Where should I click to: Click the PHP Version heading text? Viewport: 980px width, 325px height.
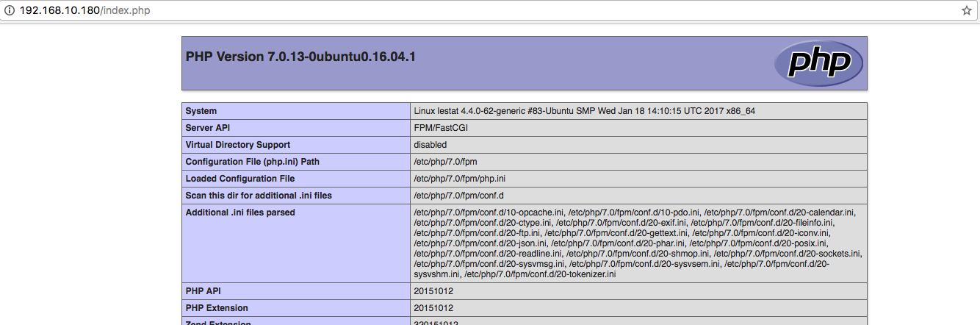300,57
